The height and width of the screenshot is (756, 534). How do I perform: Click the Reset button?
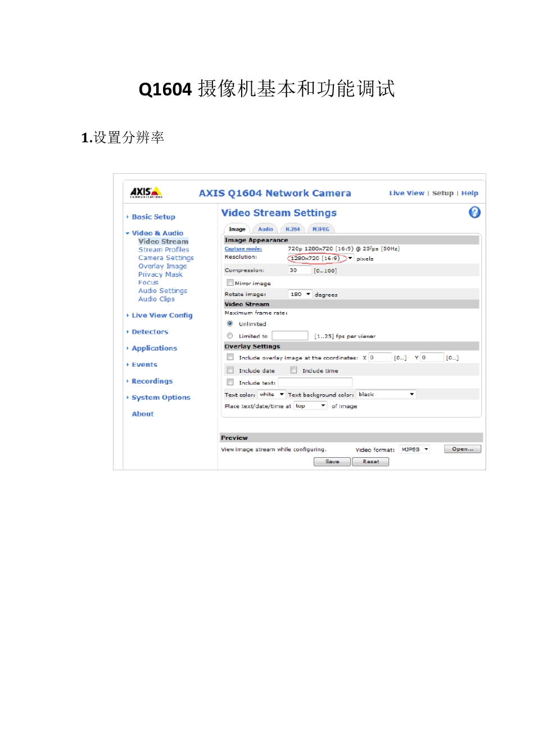pos(370,461)
